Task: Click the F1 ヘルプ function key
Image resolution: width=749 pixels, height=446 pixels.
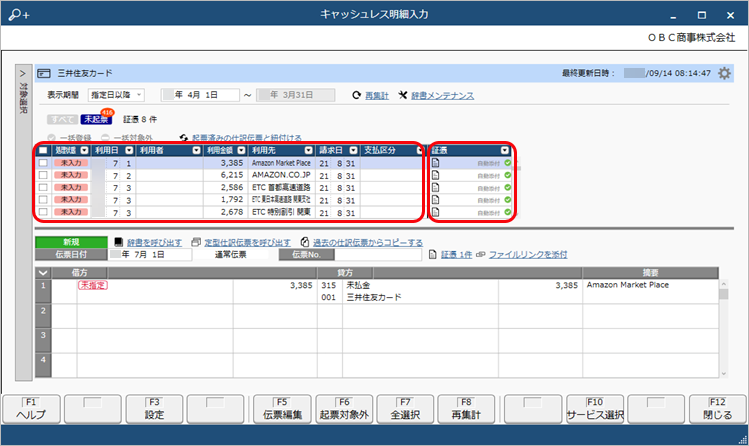Action: pyautogui.click(x=32, y=409)
